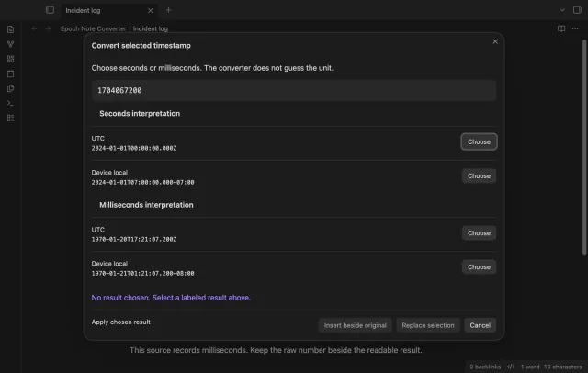Click No result chosen status message
Screen dimensions: 588x373
[x=171, y=298]
